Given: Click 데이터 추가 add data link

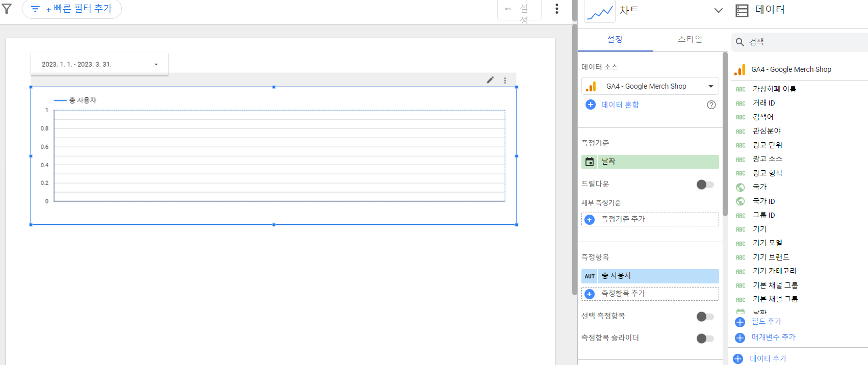Looking at the screenshot, I should (768, 359).
